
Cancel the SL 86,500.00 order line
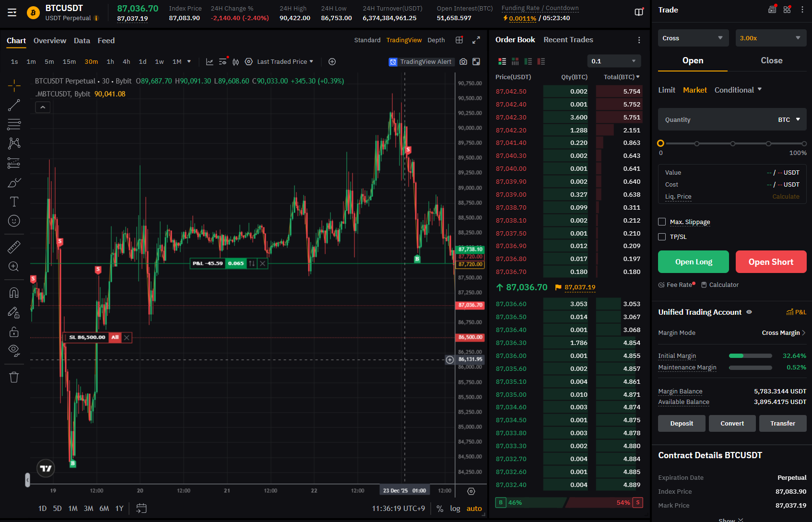pos(127,337)
